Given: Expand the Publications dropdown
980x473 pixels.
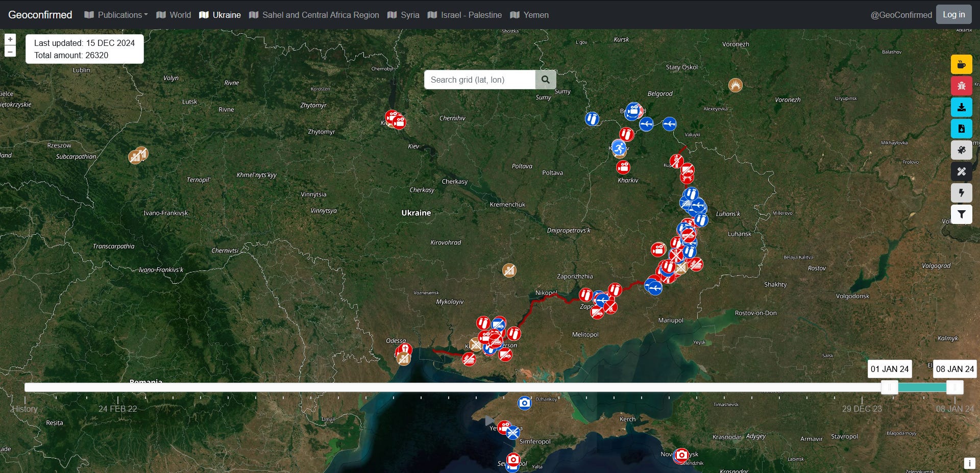Looking at the screenshot, I should point(115,15).
